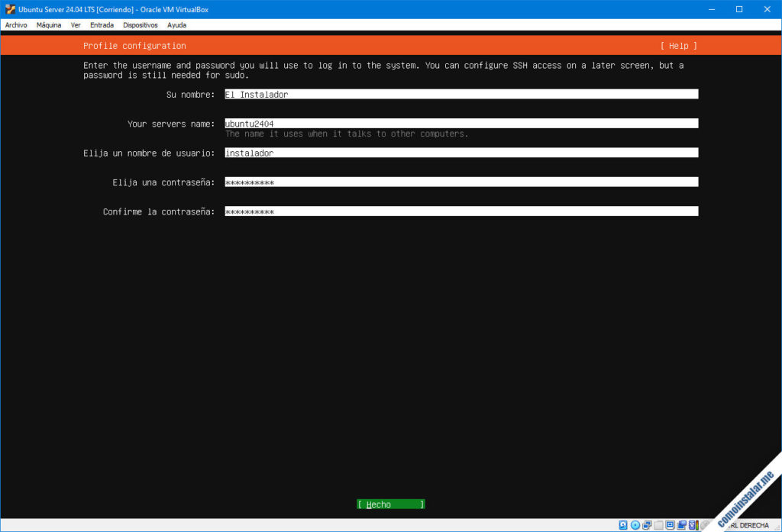Click the display settings status icon
782x532 pixels.
click(x=670, y=525)
